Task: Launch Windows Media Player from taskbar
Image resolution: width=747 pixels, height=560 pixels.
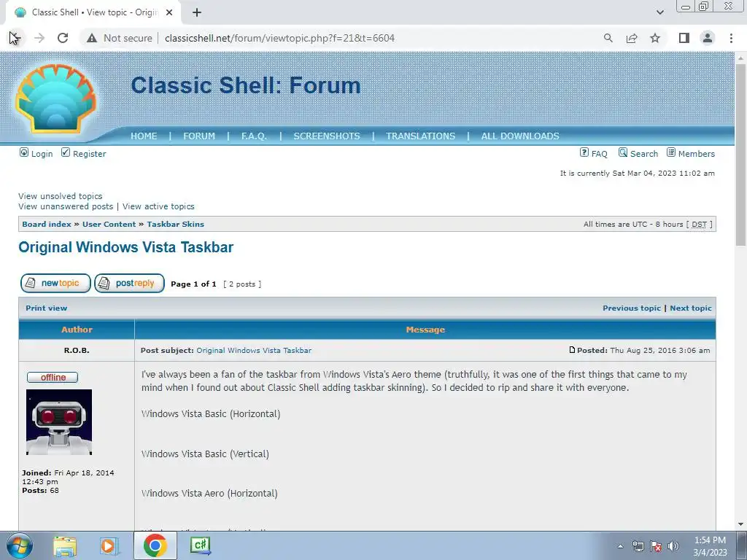Action: pyautogui.click(x=109, y=546)
